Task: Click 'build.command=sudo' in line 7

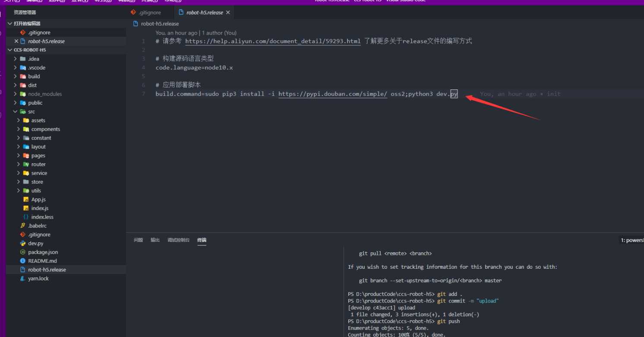Action: point(187,94)
